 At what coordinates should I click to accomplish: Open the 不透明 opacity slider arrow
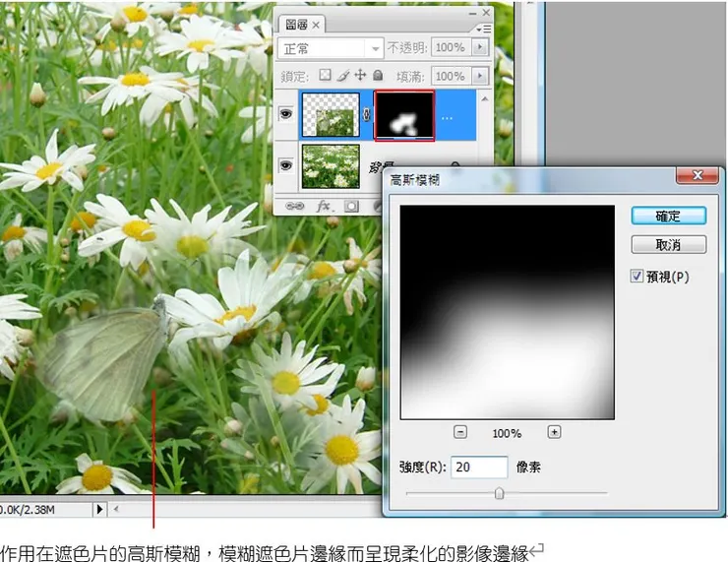coord(480,47)
